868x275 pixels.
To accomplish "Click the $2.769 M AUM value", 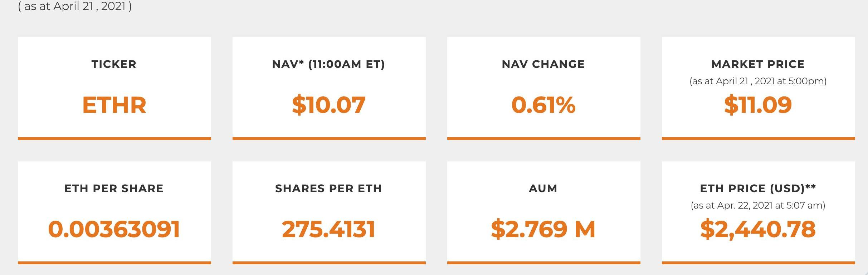I will pyautogui.click(x=543, y=229).
